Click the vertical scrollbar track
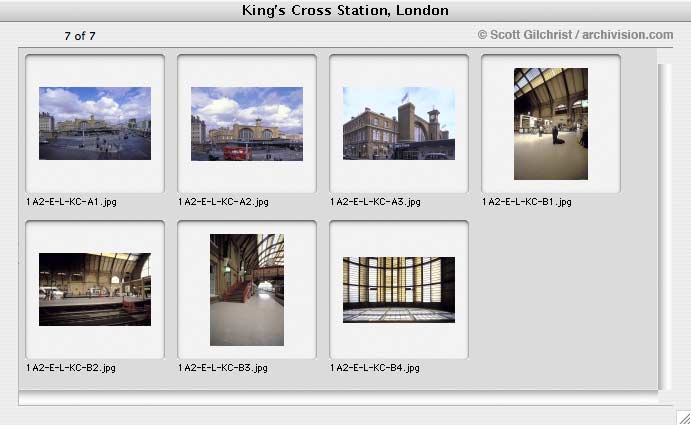 click(x=665, y=227)
